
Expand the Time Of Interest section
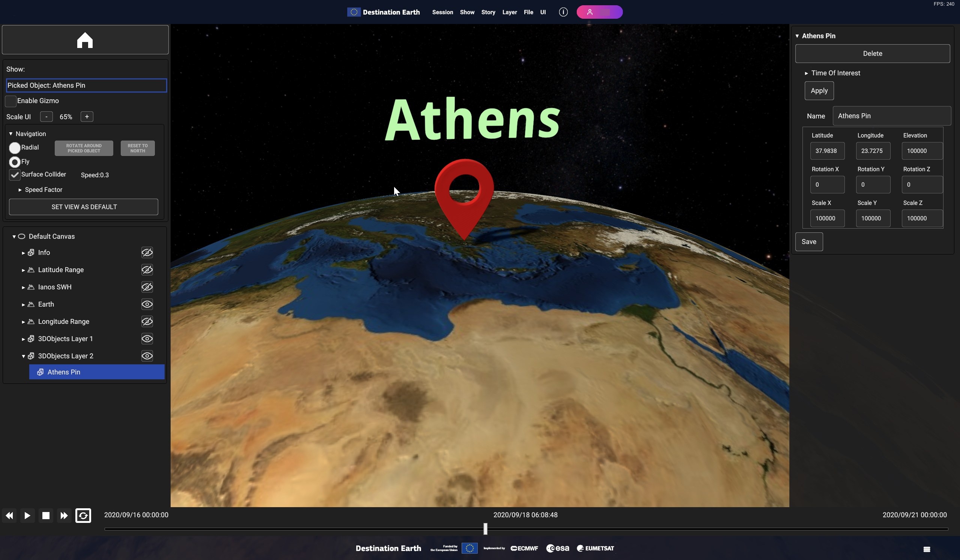click(x=806, y=73)
